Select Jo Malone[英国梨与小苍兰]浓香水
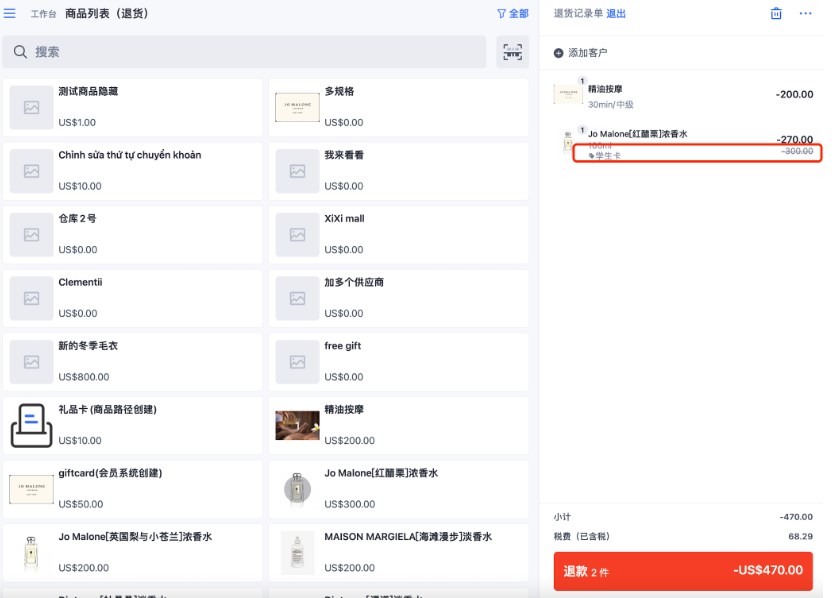This screenshot has width=832, height=598. (x=133, y=553)
